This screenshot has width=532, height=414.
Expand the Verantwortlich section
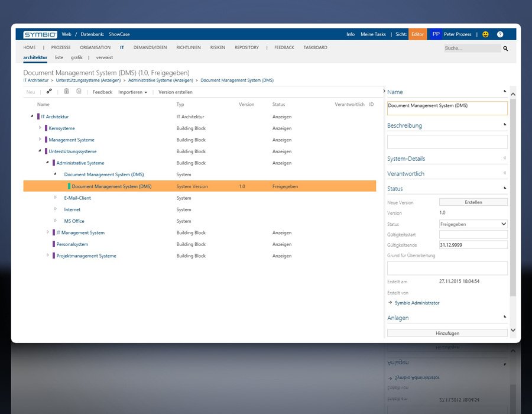505,173
